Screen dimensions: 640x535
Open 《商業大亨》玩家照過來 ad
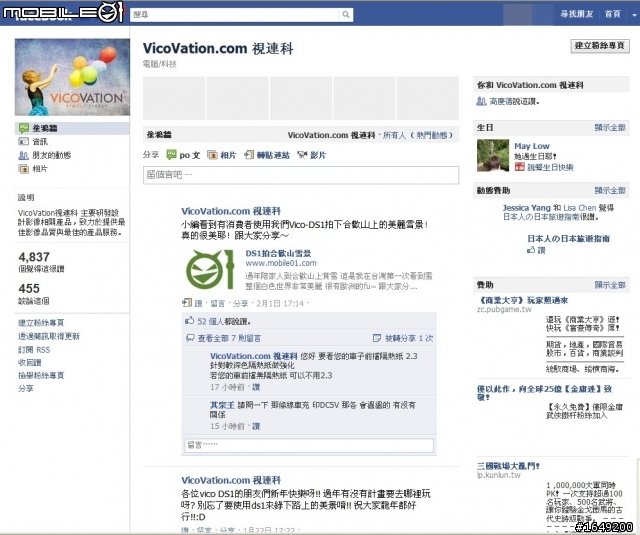click(x=523, y=300)
